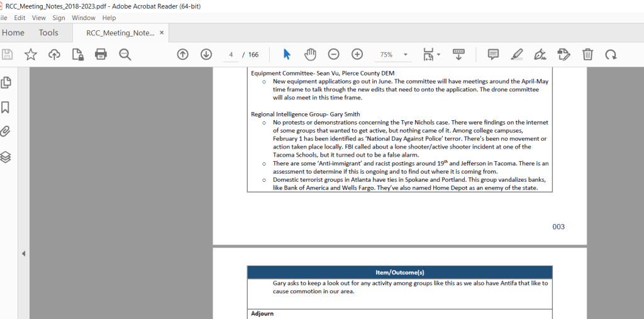The height and width of the screenshot is (319, 644).
Task: Add file to starred bookmarks
Action: (x=30, y=55)
